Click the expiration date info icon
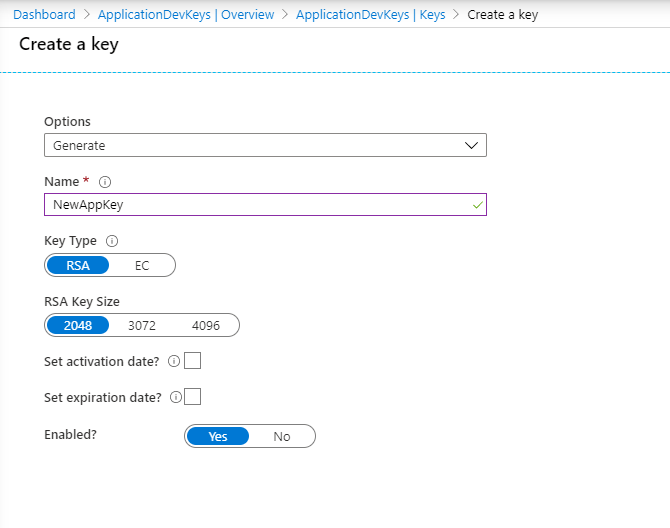Viewport: 670px width, 528px height. coord(176,397)
